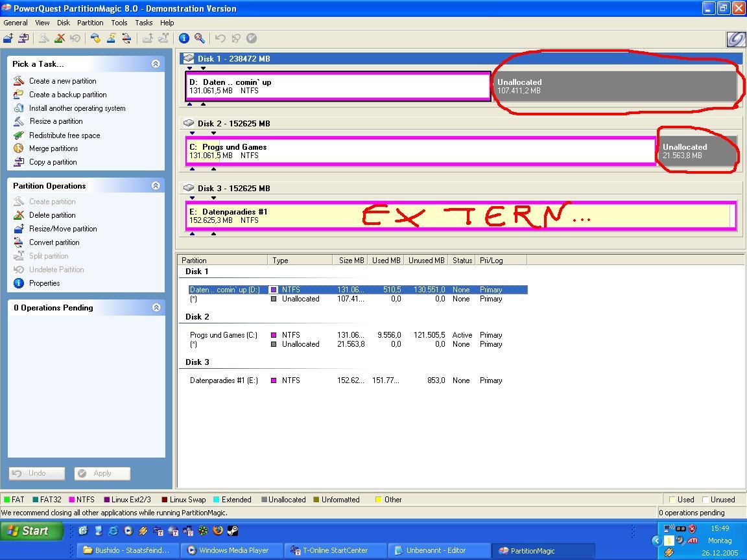Switch to Windows Media Player taskbar button

coord(232,550)
